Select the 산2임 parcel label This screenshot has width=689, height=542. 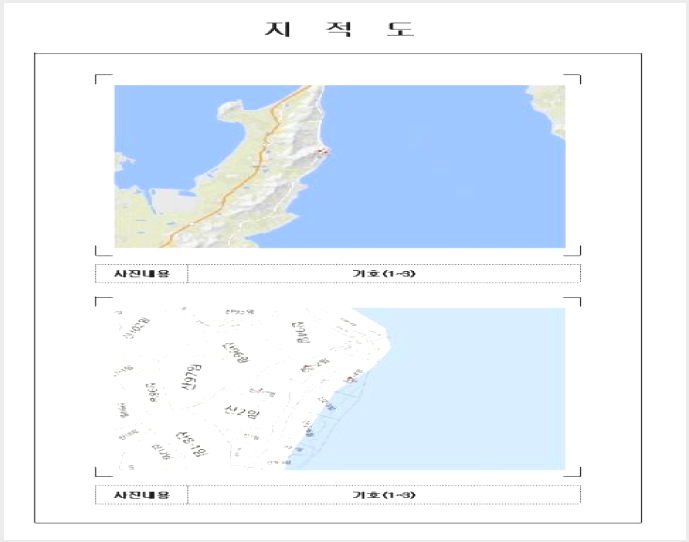242,411
